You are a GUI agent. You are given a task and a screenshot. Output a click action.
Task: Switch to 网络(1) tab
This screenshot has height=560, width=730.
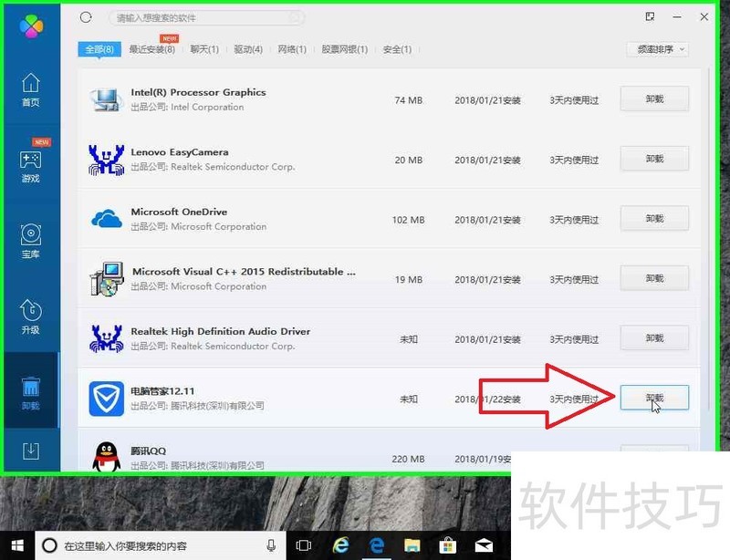click(292, 49)
